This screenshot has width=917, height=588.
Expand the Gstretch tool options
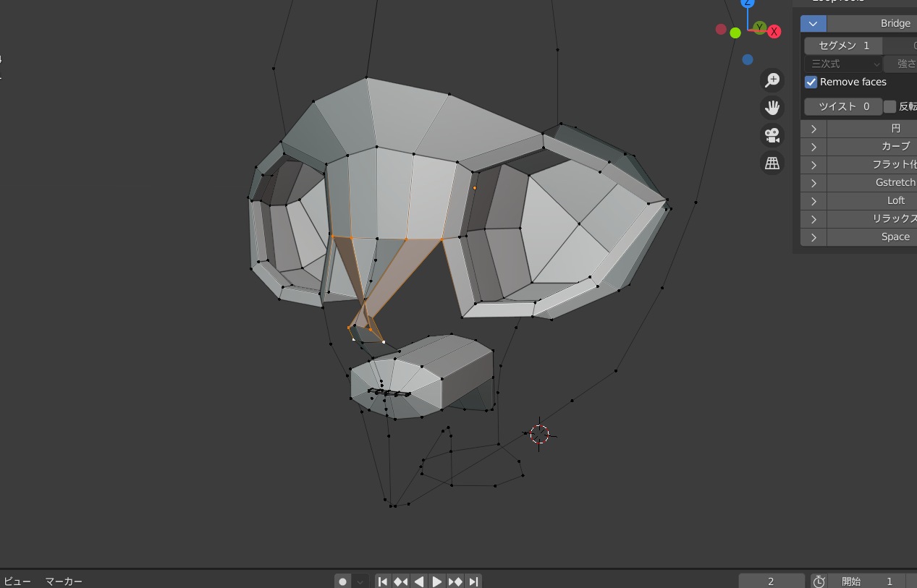click(x=814, y=183)
